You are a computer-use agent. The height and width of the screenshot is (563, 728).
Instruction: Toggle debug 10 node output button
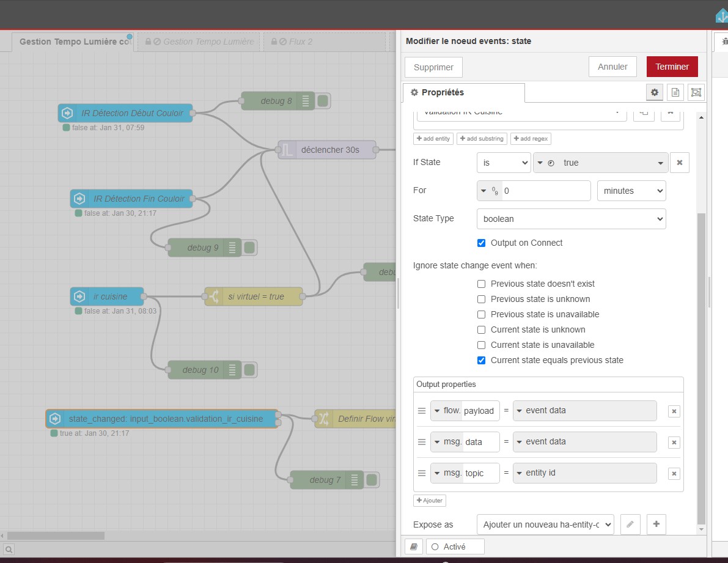click(249, 370)
